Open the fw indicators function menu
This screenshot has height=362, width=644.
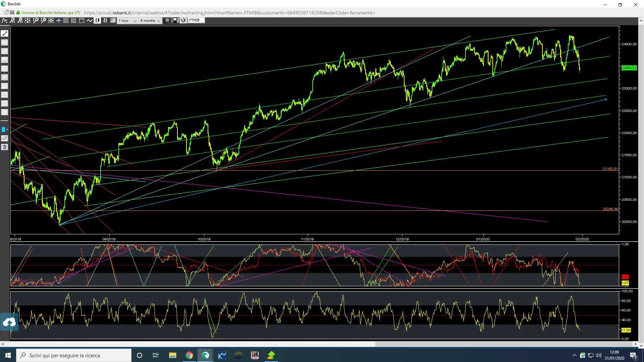[x=4, y=20]
